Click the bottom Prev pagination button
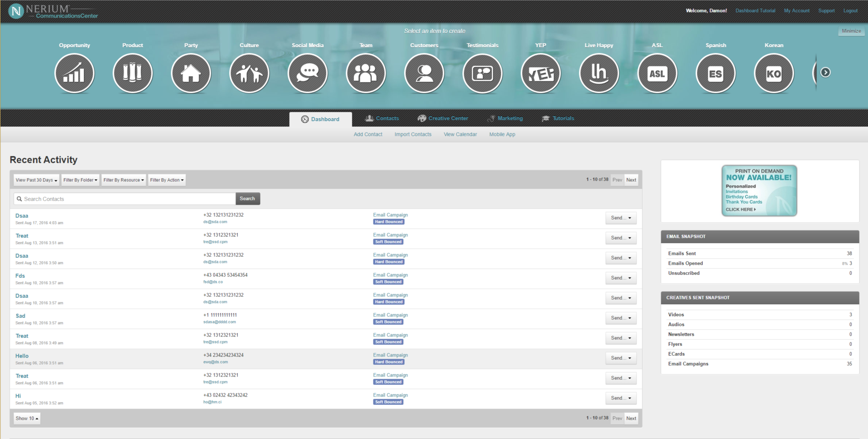This screenshot has width=868, height=439. 617,419
